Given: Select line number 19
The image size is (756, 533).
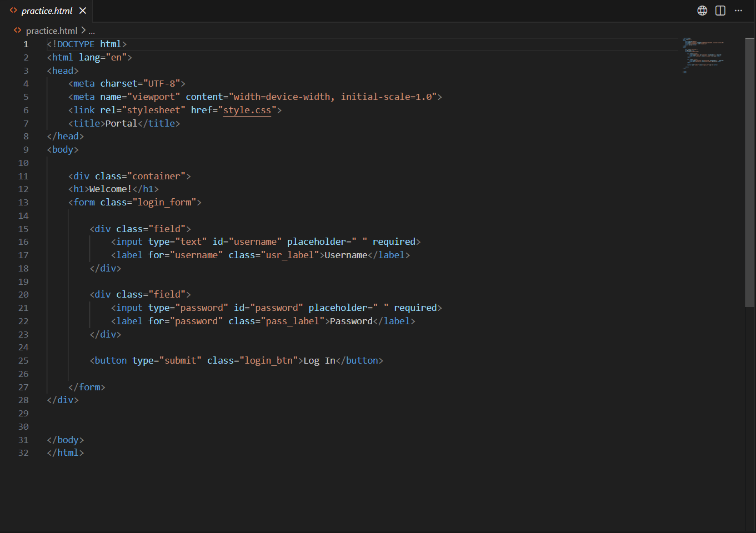Looking at the screenshot, I should 23,281.
